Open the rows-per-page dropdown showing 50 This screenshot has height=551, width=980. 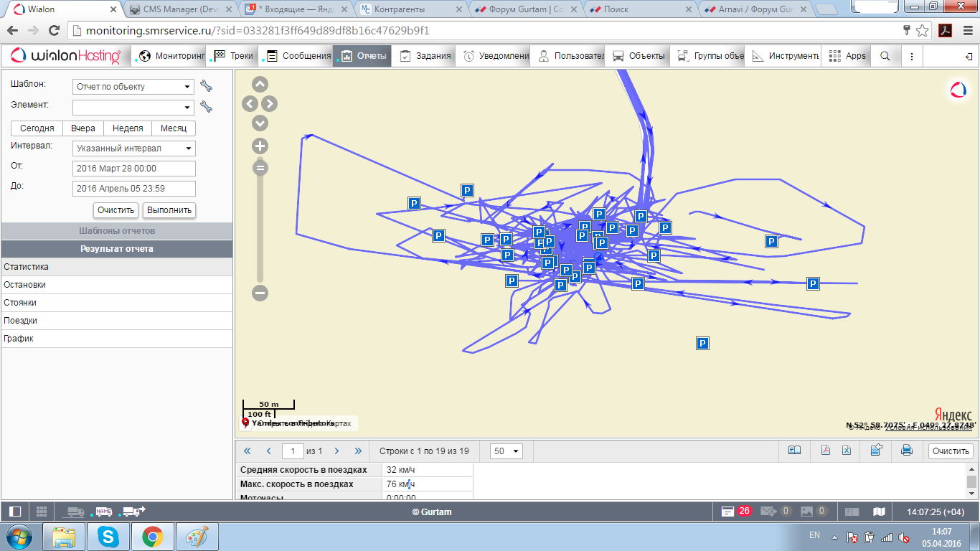click(x=506, y=451)
